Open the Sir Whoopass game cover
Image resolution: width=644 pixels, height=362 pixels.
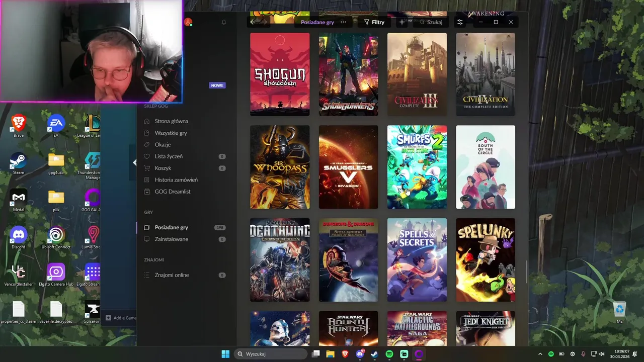coord(280,167)
